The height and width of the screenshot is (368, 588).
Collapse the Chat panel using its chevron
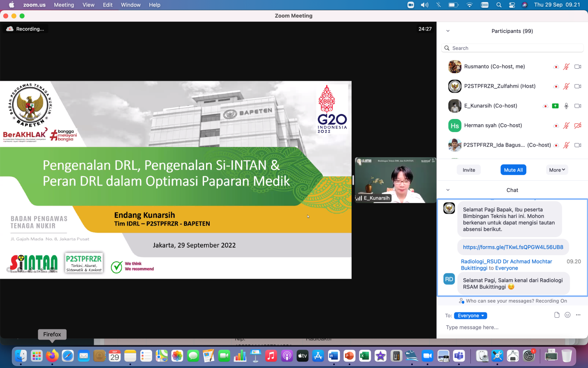pyautogui.click(x=448, y=190)
